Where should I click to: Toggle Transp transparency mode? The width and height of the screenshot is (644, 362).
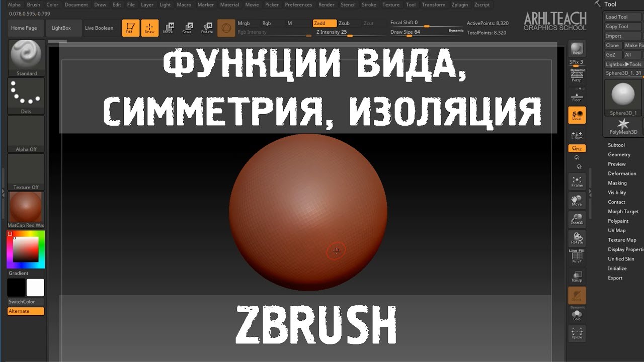pos(577,276)
